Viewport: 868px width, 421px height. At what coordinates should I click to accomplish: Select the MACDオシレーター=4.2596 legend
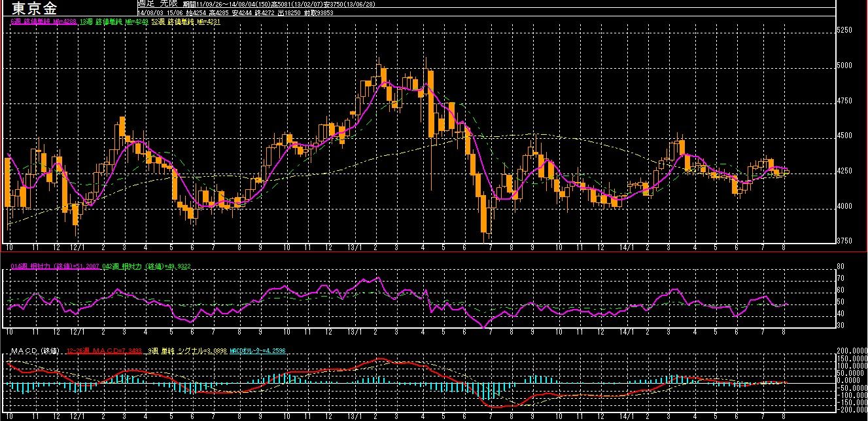click(258, 350)
